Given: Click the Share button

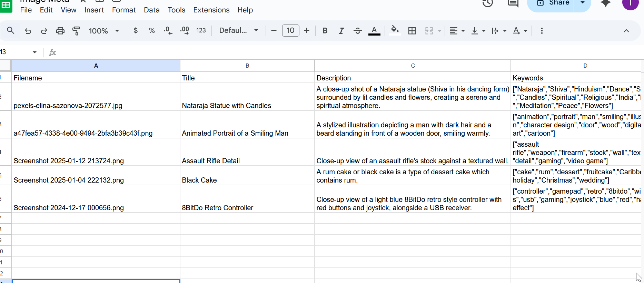Looking at the screenshot, I should coord(551,3).
